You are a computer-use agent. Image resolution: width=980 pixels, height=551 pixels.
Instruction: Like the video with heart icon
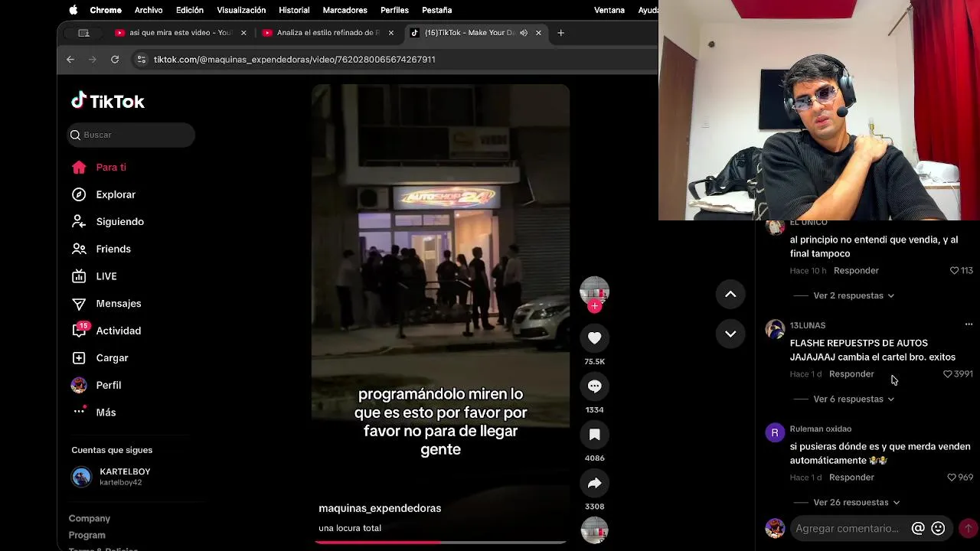(594, 337)
